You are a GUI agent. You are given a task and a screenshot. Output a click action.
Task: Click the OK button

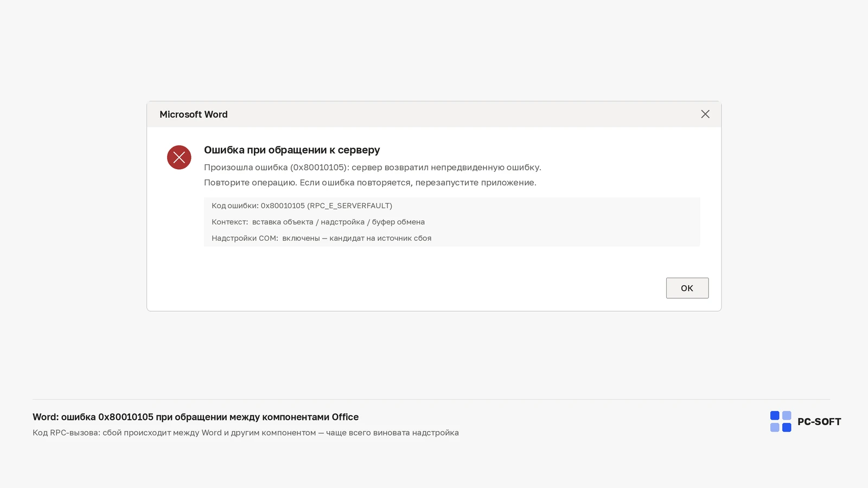tap(687, 288)
